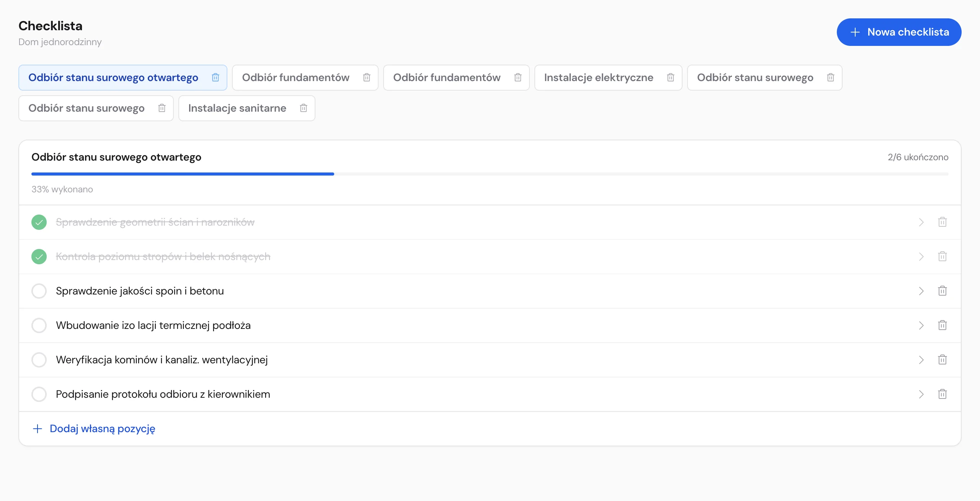Viewport: 980px width, 501px height.
Task: Click text Wbudowanie izo lacji termicznej podłoża
Action: coord(153,325)
